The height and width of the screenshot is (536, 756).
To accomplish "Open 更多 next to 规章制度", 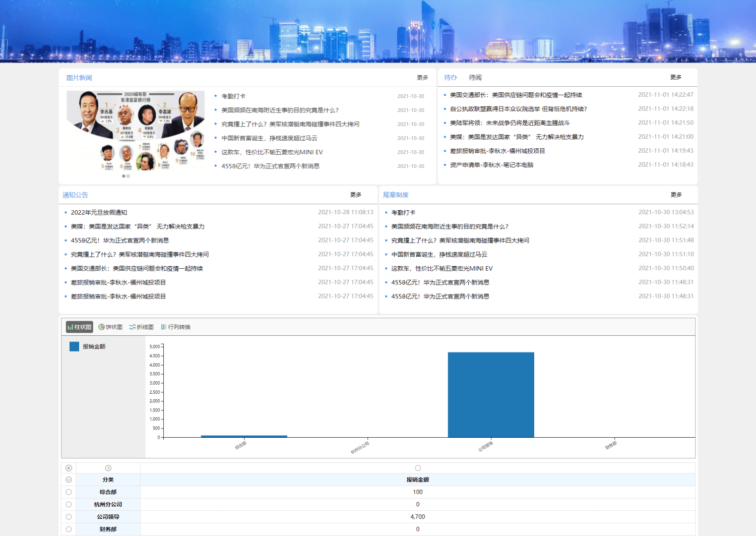I will (x=677, y=195).
